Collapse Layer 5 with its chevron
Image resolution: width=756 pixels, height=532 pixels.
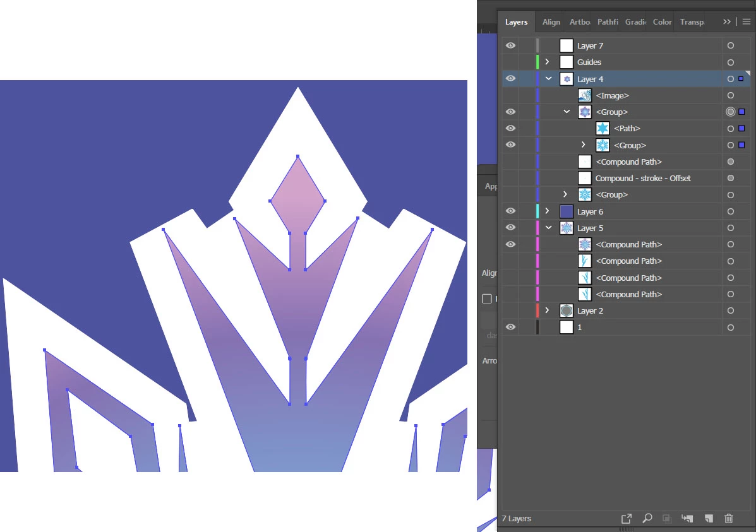pos(548,227)
